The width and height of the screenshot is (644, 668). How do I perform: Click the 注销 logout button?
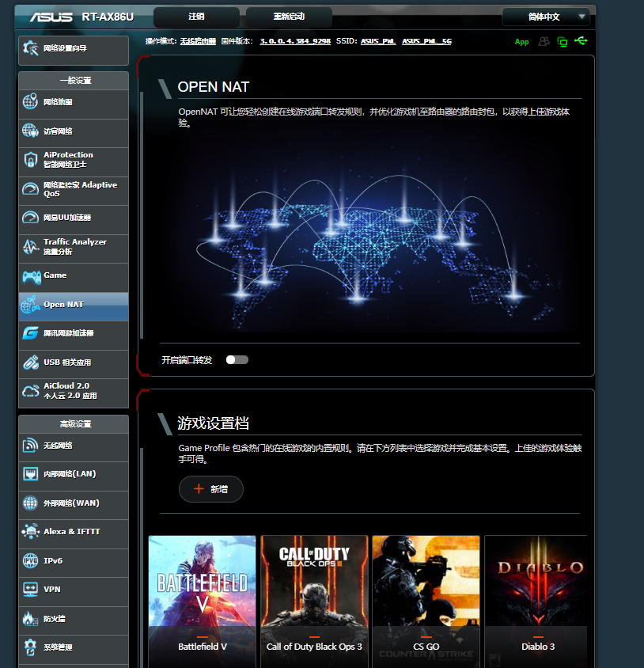[196, 17]
